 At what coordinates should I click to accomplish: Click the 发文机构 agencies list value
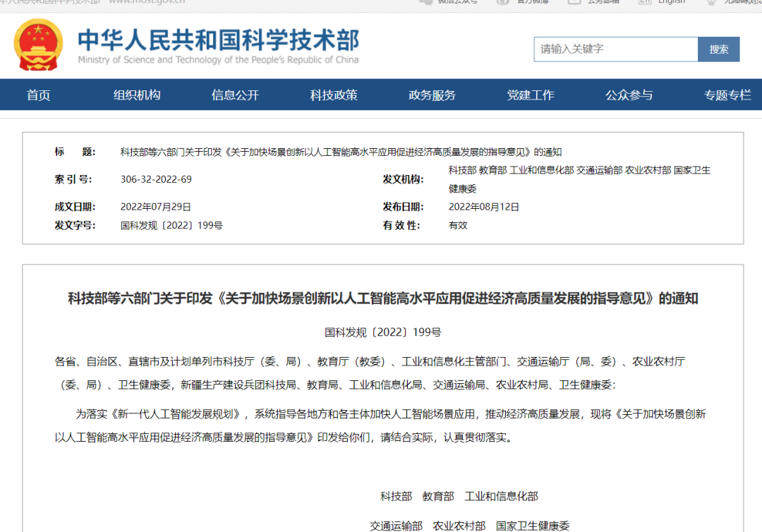point(579,179)
